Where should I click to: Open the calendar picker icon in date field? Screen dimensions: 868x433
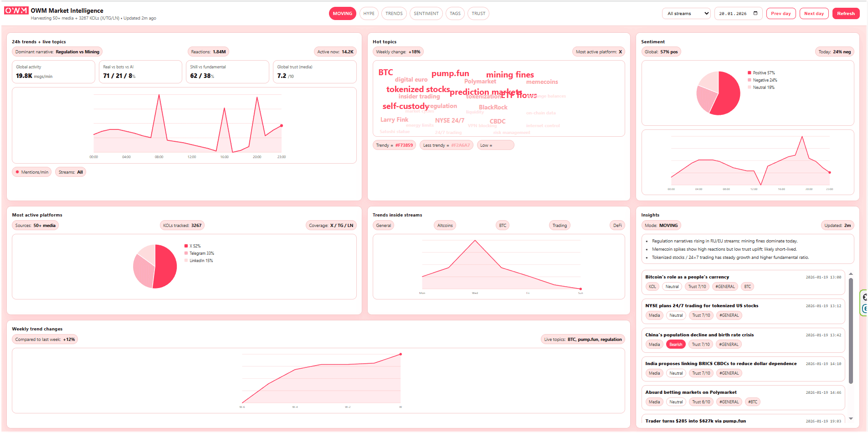tap(755, 13)
